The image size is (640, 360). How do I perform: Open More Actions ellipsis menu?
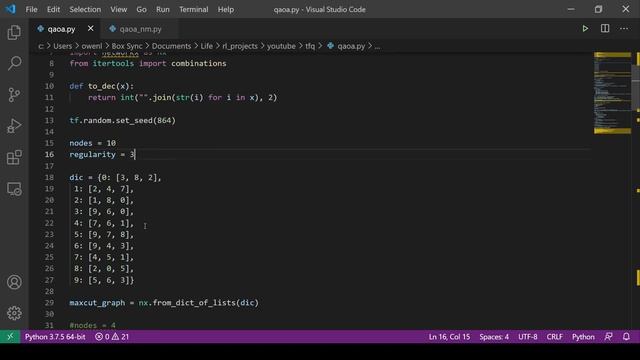tap(624, 29)
